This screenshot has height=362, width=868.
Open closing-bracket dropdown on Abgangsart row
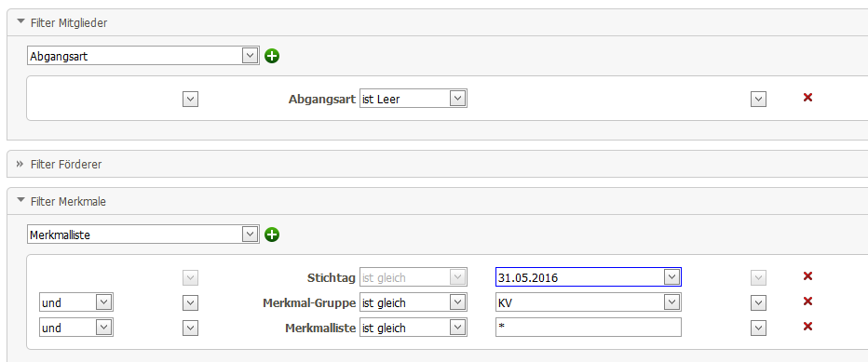click(758, 100)
